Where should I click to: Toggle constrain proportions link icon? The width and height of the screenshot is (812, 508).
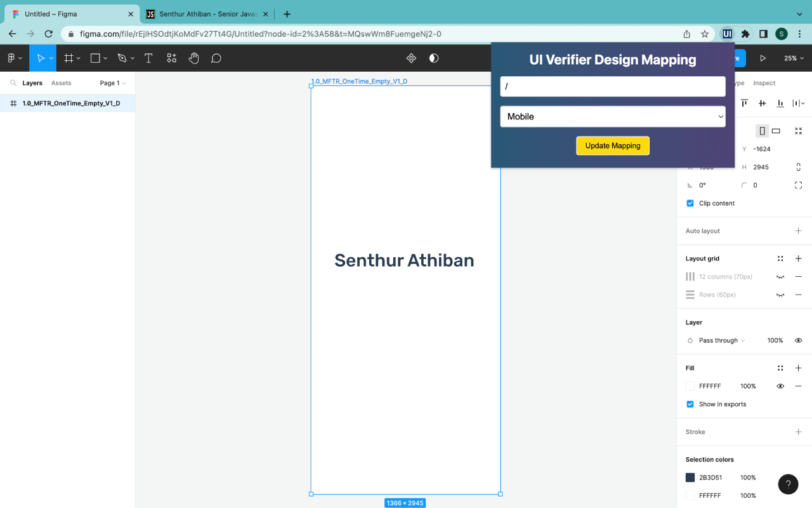(799, 167)
